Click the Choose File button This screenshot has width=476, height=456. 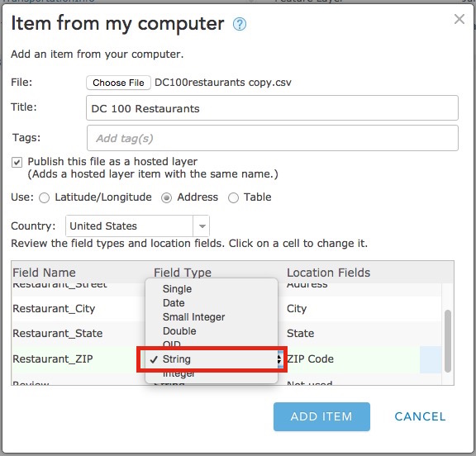click(118, 83)
